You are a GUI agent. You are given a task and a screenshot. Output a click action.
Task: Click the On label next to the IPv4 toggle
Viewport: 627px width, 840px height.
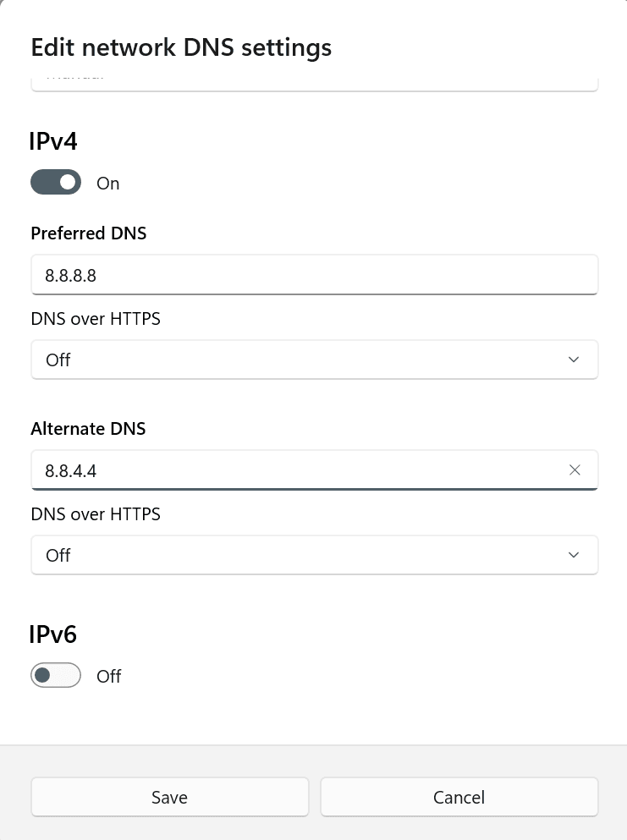(x=107, y=183)
